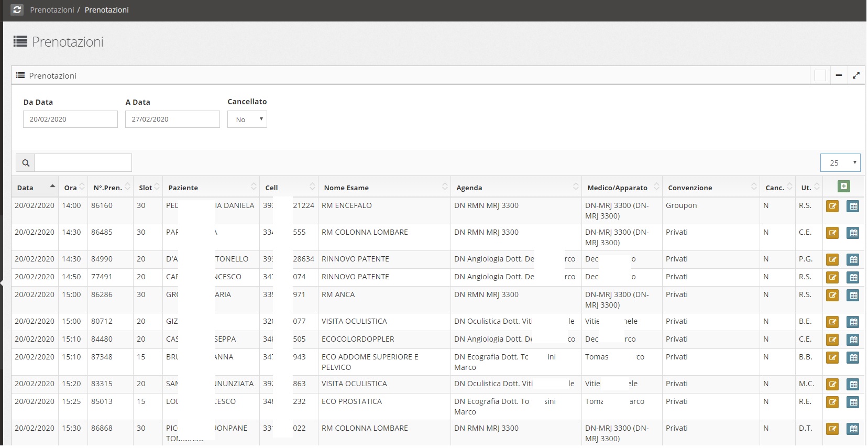This screenshot has height=448, width=868.
Task: Open the rows-per-page dropdown showing 25
Action: point(840,163)
